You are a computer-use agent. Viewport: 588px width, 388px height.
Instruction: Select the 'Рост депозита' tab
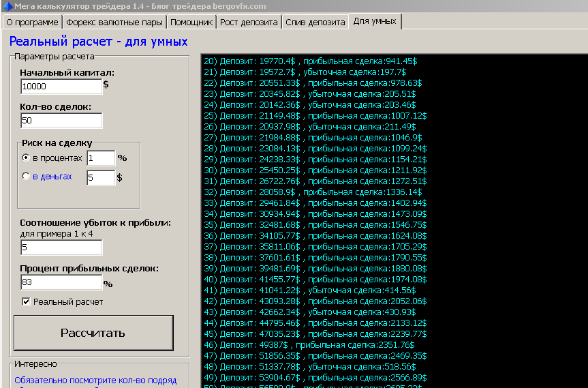(x=249, y=22)
